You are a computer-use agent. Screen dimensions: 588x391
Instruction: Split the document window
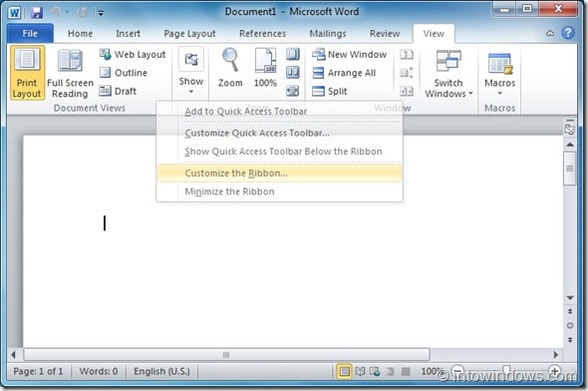[x=330, y=91]
